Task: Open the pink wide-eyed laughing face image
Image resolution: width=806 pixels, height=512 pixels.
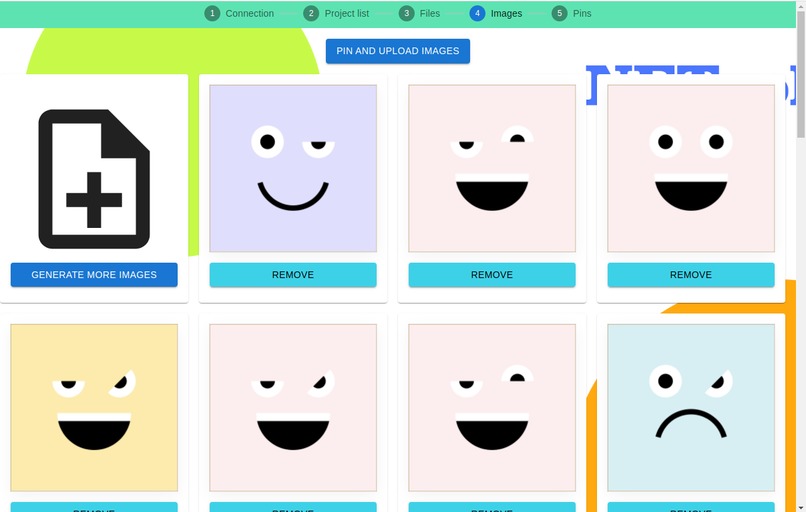Action: click(691, 169)
